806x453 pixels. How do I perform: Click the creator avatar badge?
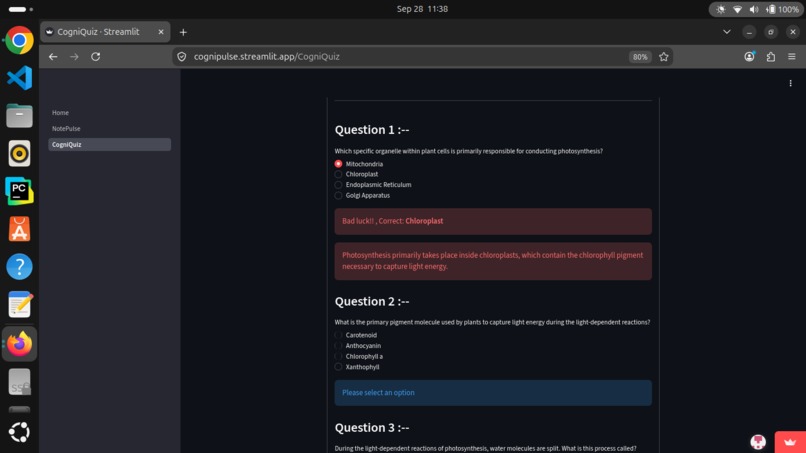(x=758, y=442)
